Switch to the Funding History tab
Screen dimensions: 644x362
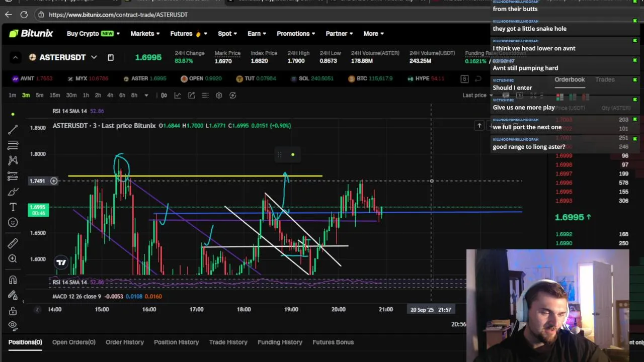(280, 342)
